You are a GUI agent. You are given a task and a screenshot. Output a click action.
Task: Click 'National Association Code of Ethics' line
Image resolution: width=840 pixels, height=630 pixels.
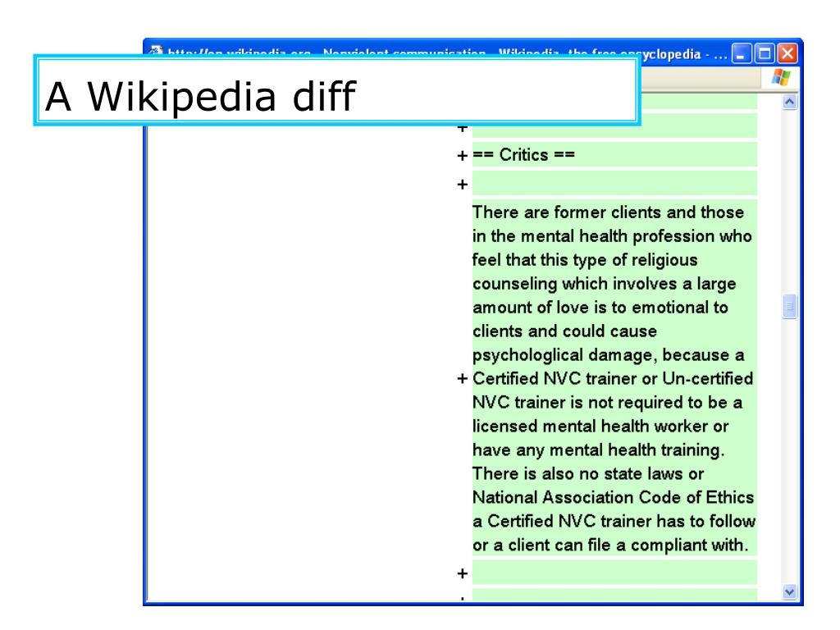coord(614,497)
